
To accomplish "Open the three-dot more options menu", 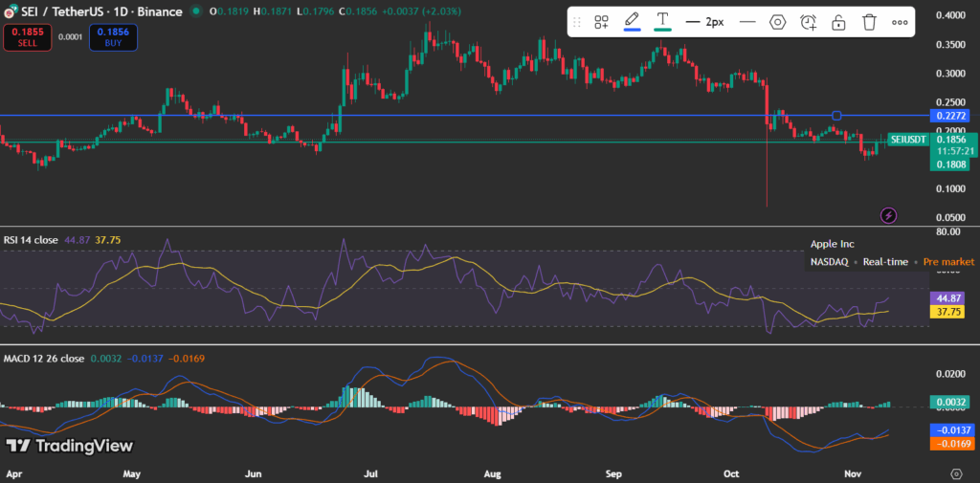I will [x=900, y=22].
